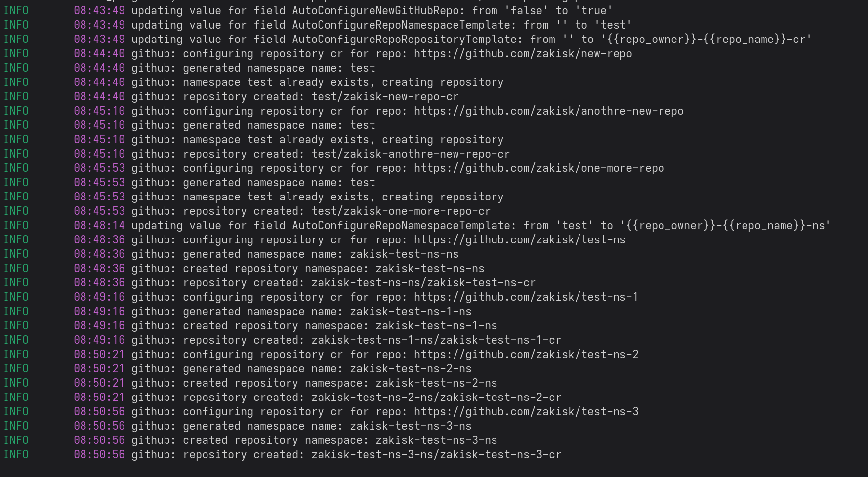Open the URL ending in zakisk/test-ns
The image size is (868, 477).
coord(520,240)
